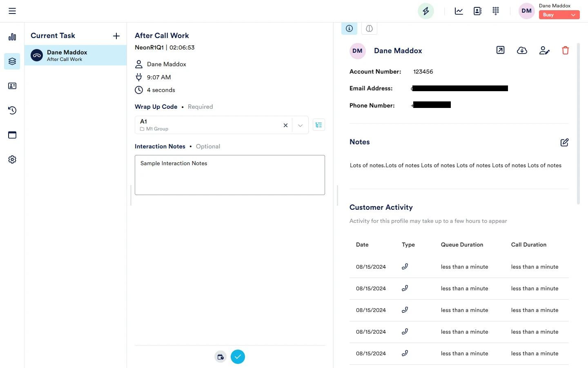Open the wrap up code tree list

[x=318, y=125]
